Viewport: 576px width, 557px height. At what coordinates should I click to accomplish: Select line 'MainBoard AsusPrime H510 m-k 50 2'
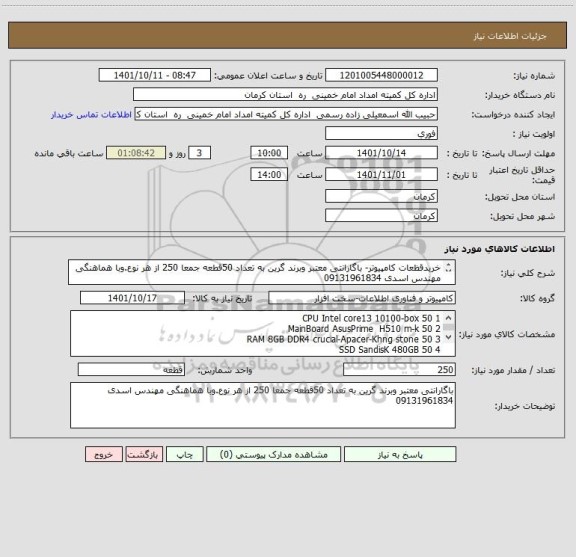tap(364, 328)
